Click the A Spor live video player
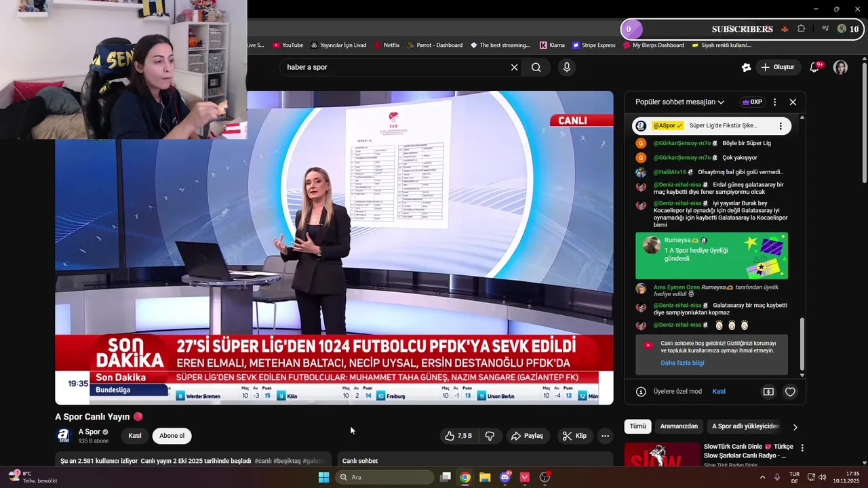Viewport: 868px width, 488px height. tap(334, 248)
